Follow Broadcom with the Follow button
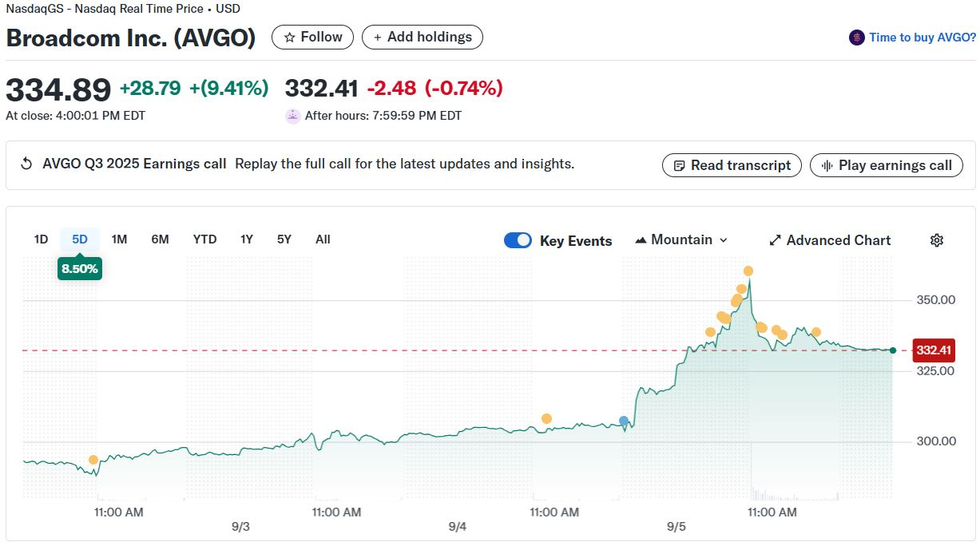 tap(312, 37)
